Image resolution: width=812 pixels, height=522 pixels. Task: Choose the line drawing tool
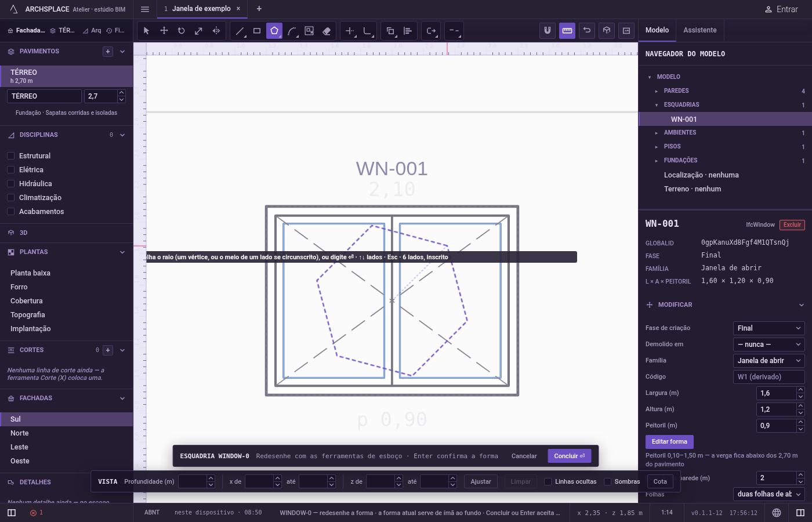coord(240,31)
